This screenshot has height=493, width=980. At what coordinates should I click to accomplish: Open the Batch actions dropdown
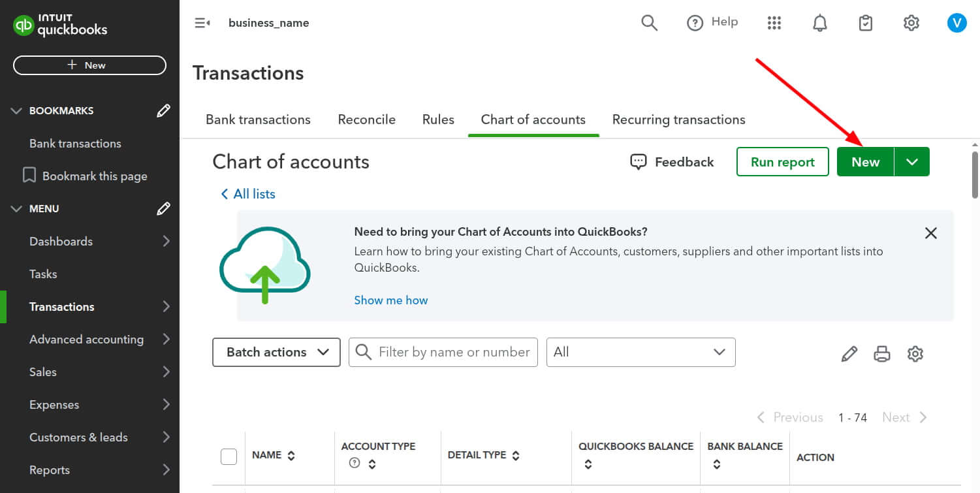point(276,352)
